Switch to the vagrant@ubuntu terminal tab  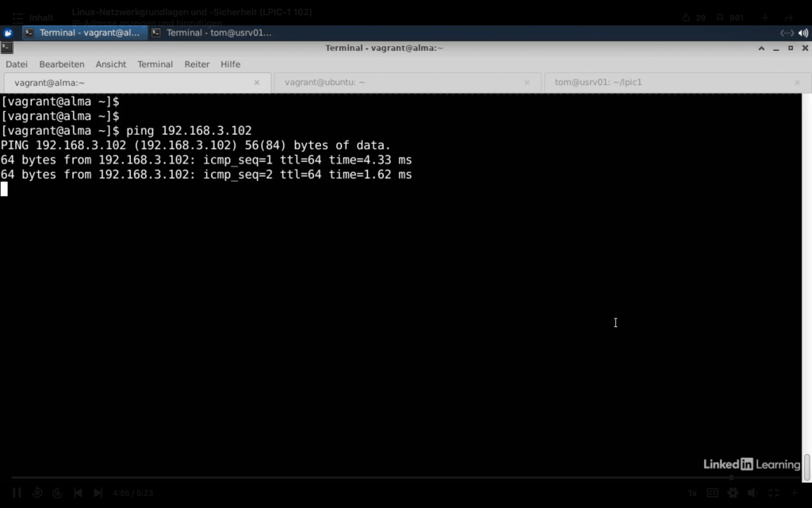(325, 83)
